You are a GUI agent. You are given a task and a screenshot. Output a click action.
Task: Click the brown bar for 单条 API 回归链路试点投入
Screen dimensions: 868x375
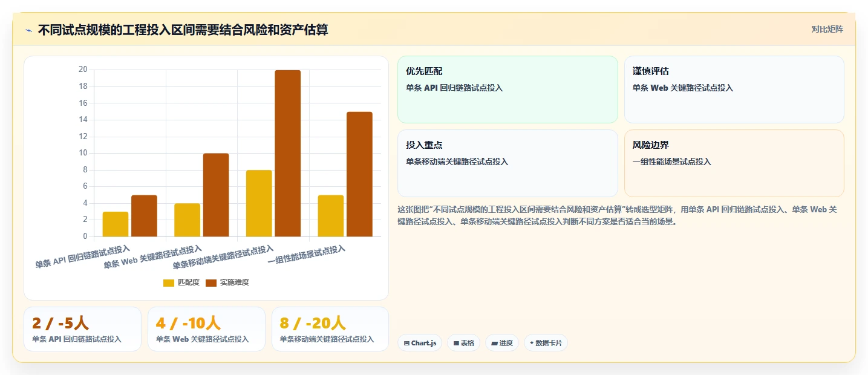pyautogui.click(x=144, y=216)
